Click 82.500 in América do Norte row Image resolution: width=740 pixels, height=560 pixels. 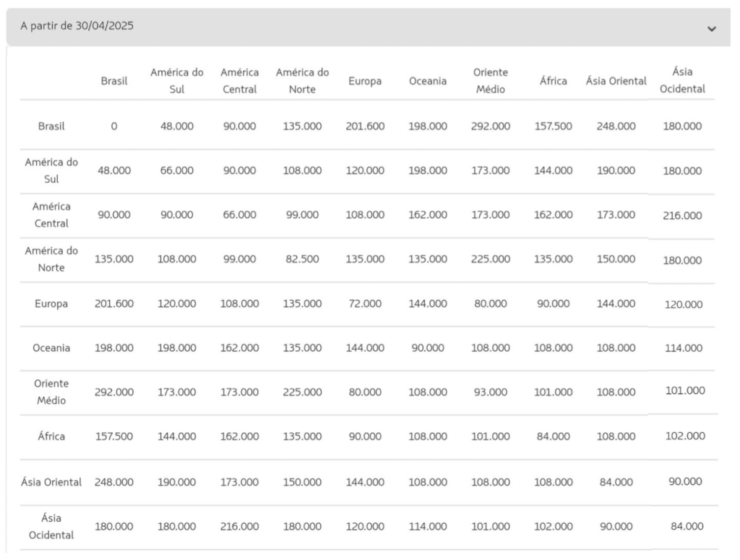click(302, 259)
